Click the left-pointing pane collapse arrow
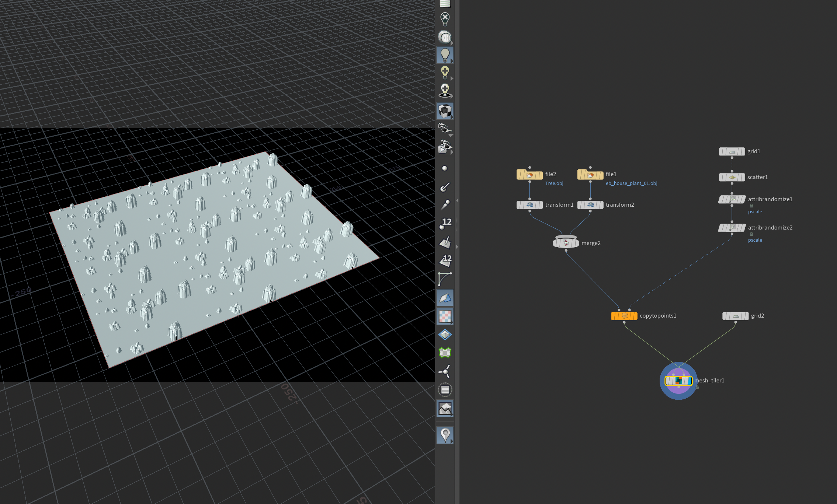Viewport: 837px width, 504px height. (457, 200)
